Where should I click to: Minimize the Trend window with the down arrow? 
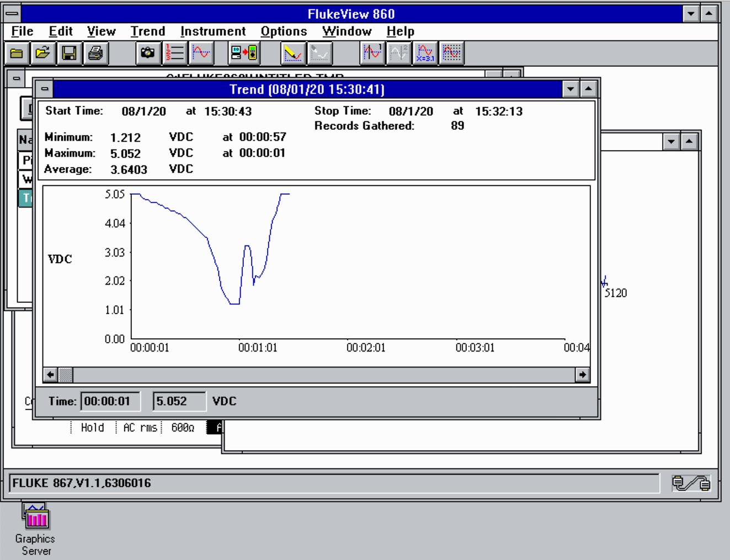(571, 89)
